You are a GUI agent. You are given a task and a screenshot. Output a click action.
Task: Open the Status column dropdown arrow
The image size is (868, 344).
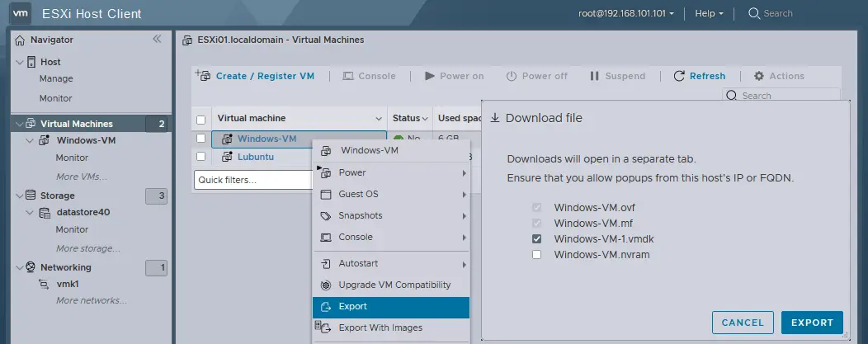(x=425, y=119)
